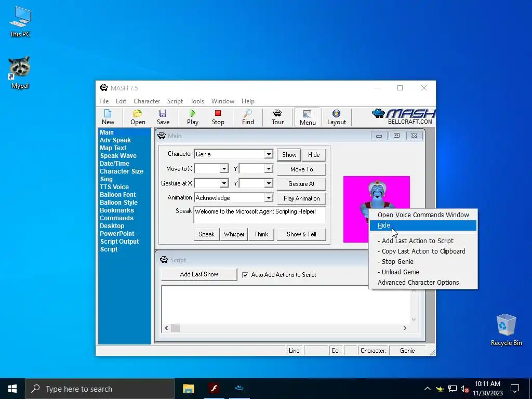This screenshot has height=399, width=532.
Task: Toggle Auto-Add Actions to Script checkbox
Action: (x=245, y=275)
